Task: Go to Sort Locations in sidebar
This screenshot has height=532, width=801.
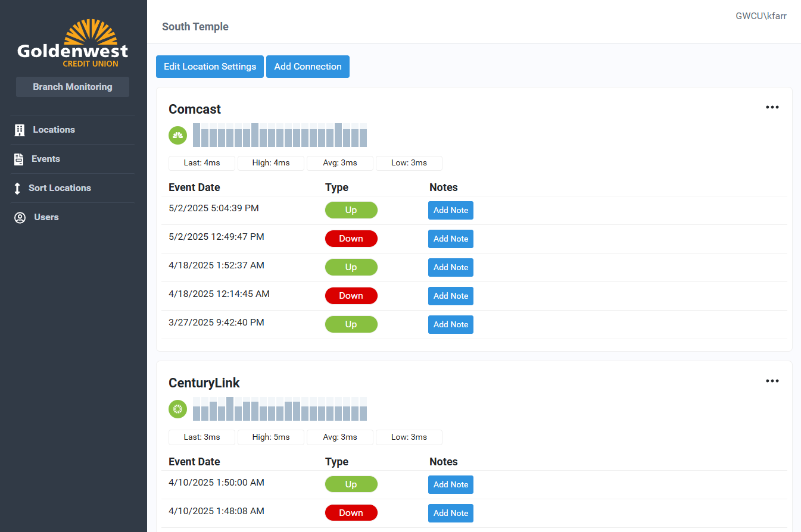Action: tap(60, 188)
